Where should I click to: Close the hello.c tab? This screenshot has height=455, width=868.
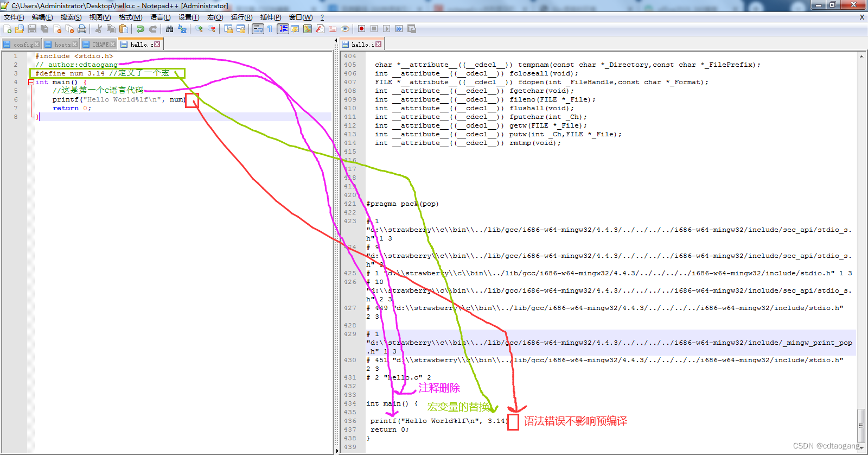pyautogui.click(x=157, y=45)
